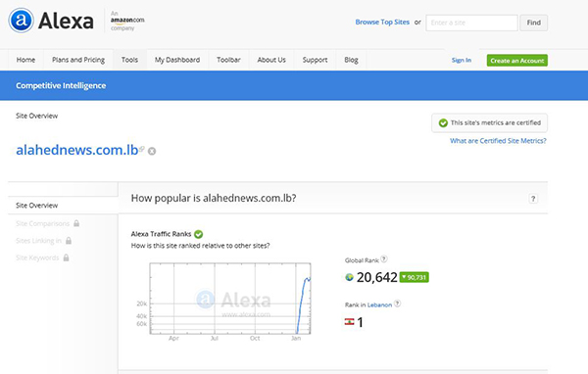Click the gray remove icon next to site name

point(152,151)
